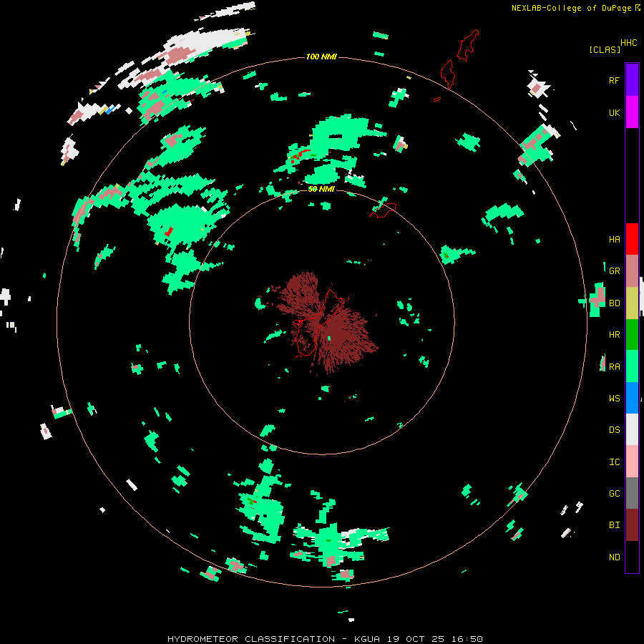
Task: Click the HA legend label
Action: [x=614, y=239]
